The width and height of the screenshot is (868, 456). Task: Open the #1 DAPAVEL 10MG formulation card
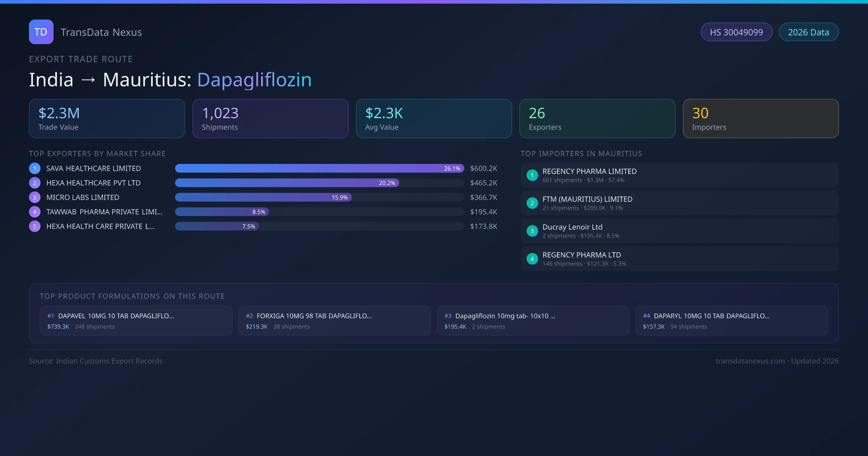coord(136,321)
